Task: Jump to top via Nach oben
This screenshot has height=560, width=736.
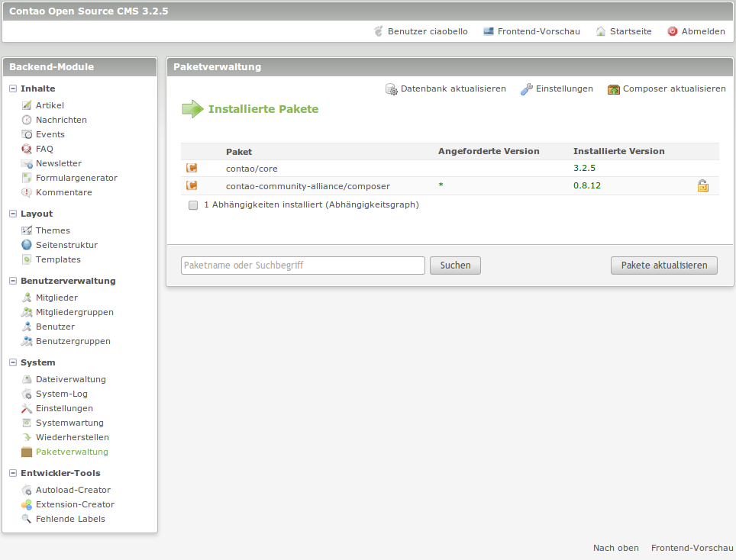Action: (615, 548)
